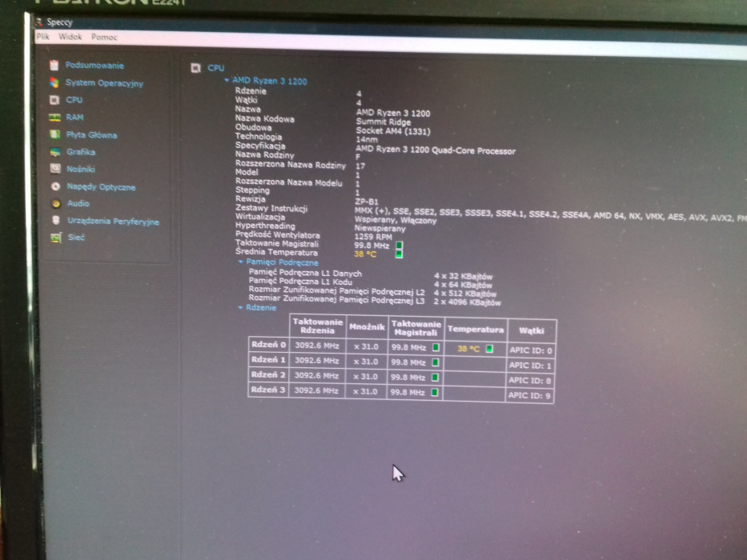Image resolution: width=747 pixels, height=560 pixels.
Task: Click the Płyta Główna motherboard icon
Action: (55, 134)
